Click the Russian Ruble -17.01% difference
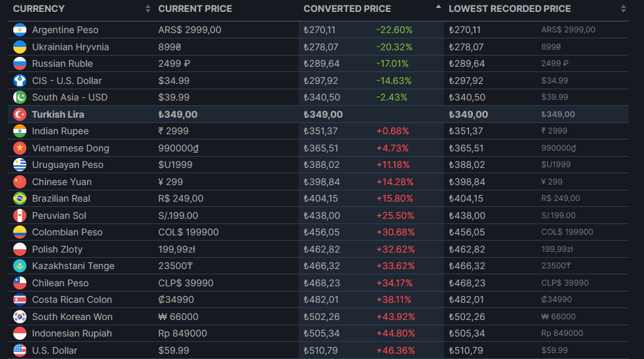644x359 pixels. click(394, 63)
